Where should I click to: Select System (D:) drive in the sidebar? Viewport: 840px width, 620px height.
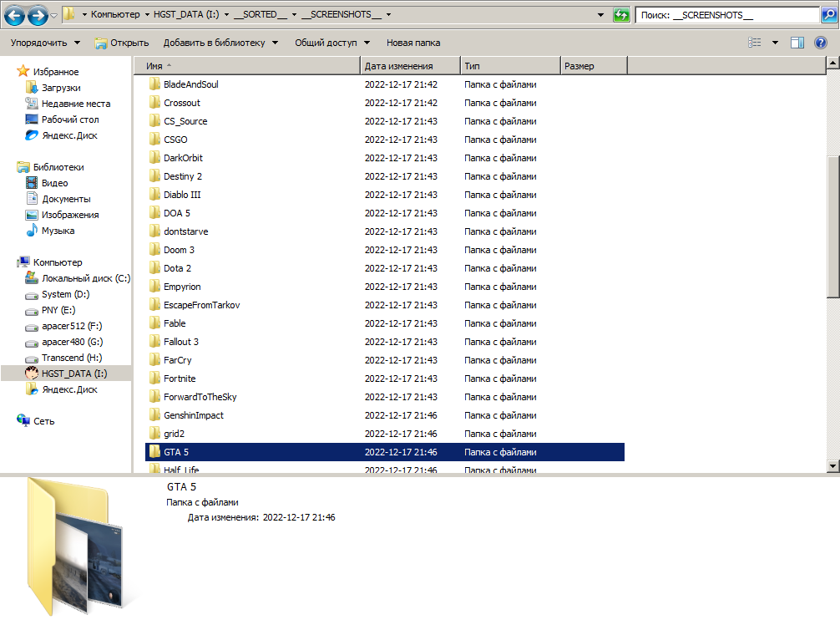click(x=65, y=294)
